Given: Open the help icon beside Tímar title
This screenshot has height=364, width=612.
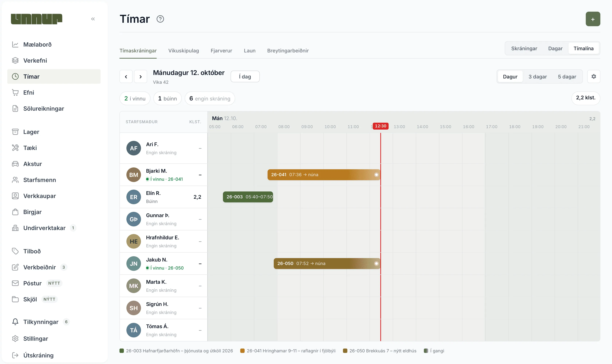Looking at the screenshot, I should coord(160,19).
